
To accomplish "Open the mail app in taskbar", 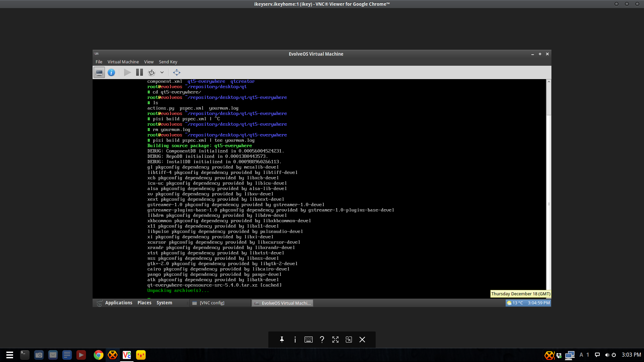I will [53, 355].
